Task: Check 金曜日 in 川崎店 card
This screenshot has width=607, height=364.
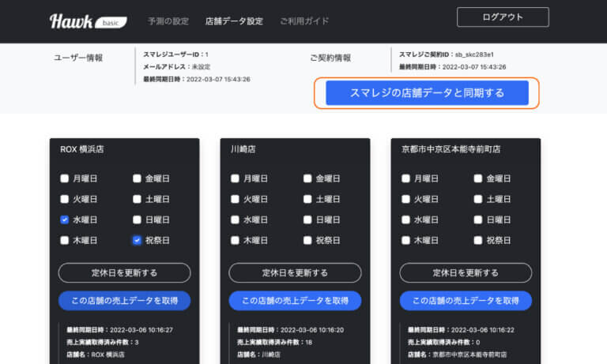Action: (307, 178)
